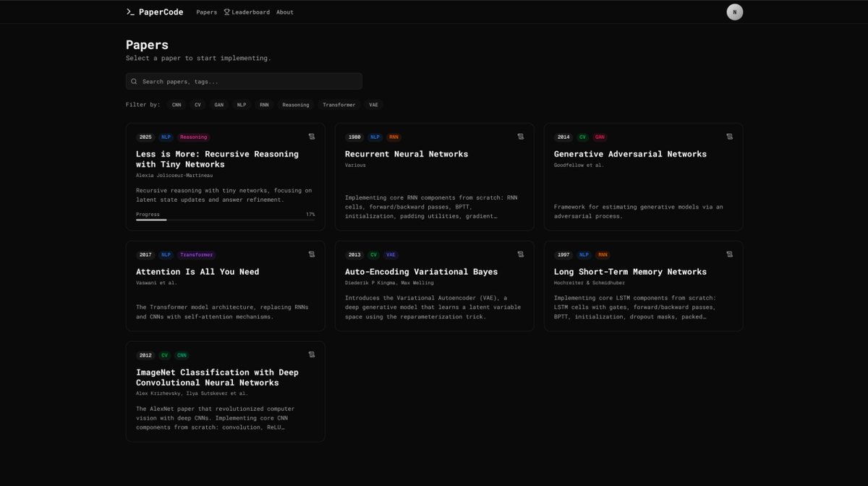This screenshot has height=486, width=868.
Task: Click the scroll icon on Long Short-Term Memory card
Action: (x=730, y=254)
